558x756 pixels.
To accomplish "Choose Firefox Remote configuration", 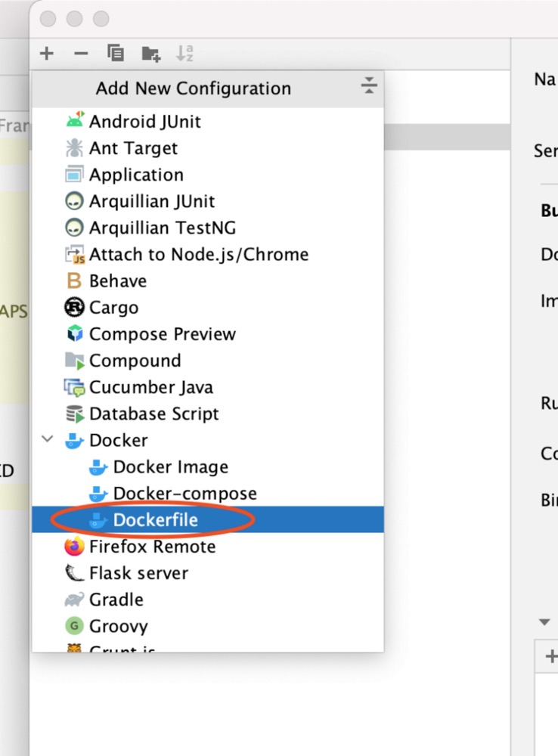I will tap(152, 547).
